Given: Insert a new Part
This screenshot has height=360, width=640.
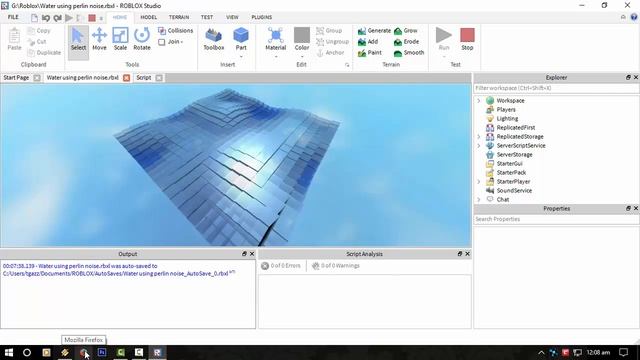Looking at the screenshot, I should 241,39.
